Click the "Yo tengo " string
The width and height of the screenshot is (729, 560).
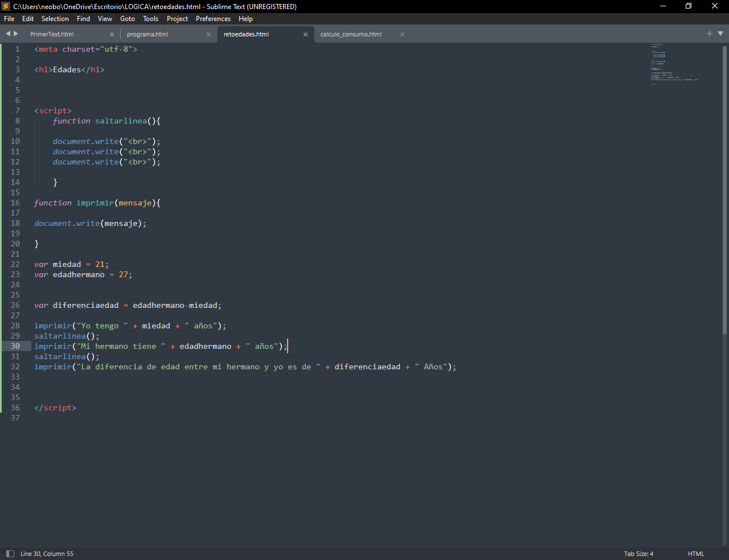click(x=102, y=326)
